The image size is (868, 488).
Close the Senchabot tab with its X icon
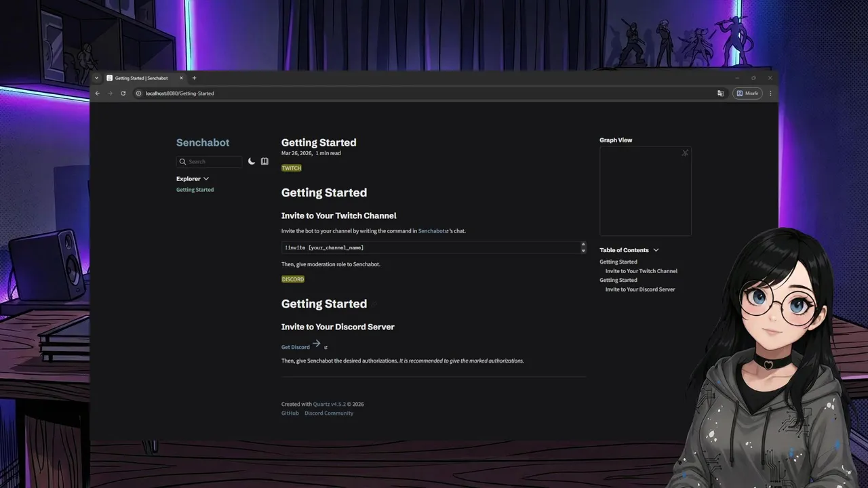[181, 78]
